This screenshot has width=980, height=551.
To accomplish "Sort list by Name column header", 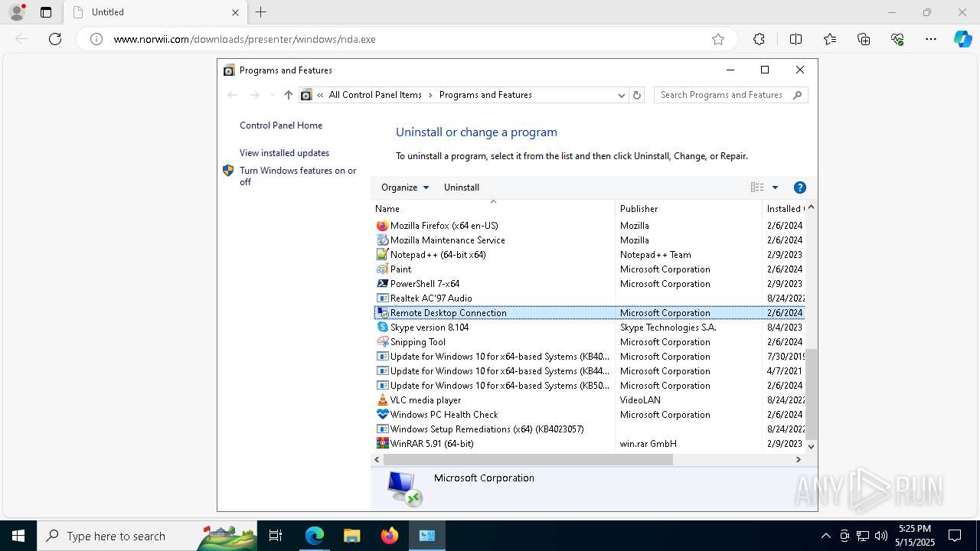I will pos(493,209).
